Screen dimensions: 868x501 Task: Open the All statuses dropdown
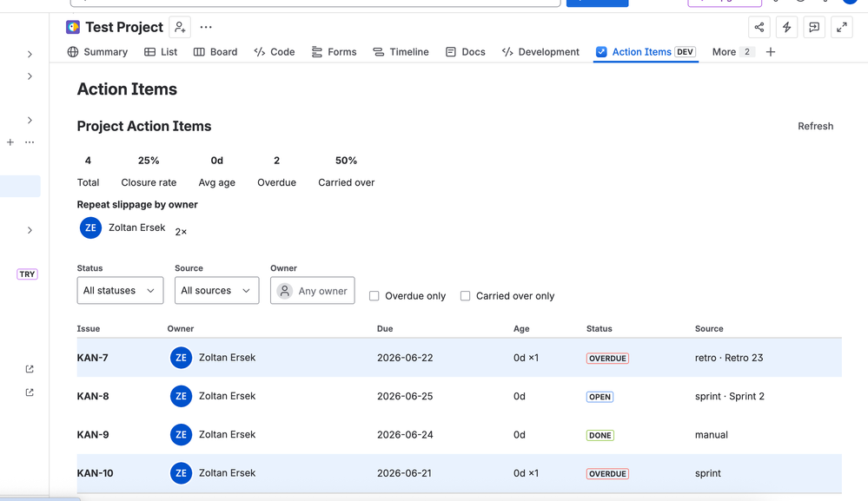pos(120,290)
